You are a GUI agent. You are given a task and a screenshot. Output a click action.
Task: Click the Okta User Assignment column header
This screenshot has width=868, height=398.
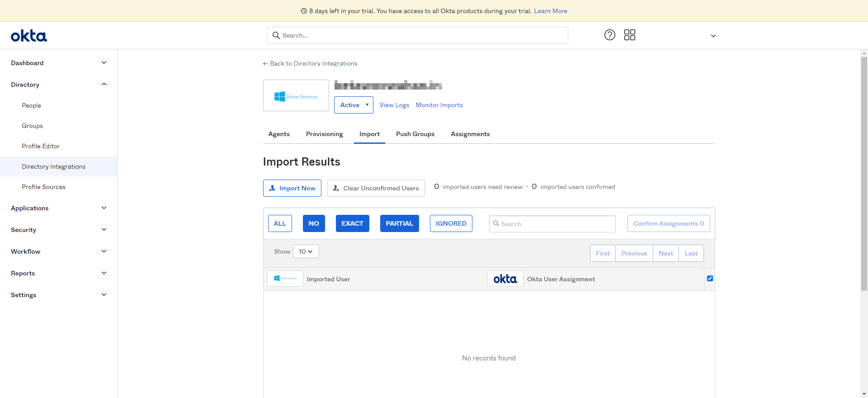(x=561, y=279)
